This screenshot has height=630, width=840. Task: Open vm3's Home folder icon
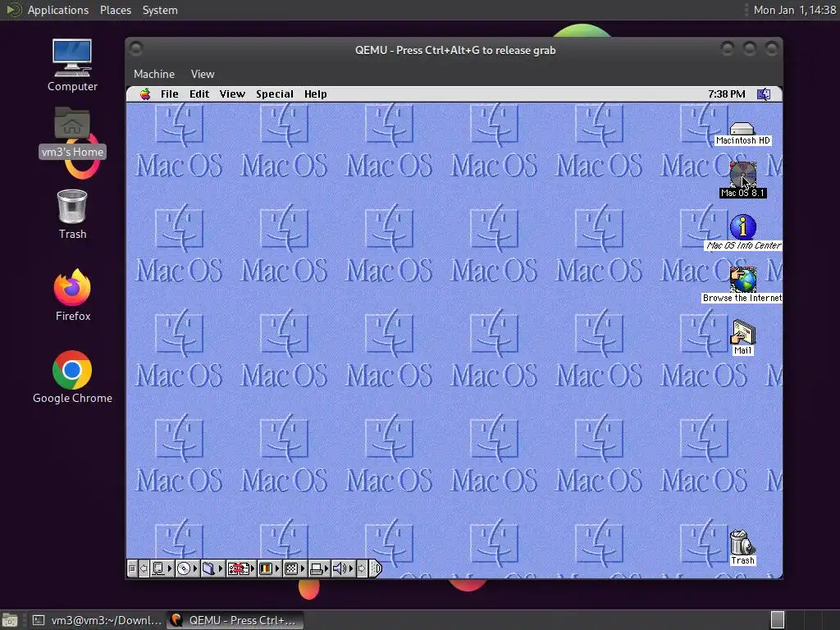(72, 132)
